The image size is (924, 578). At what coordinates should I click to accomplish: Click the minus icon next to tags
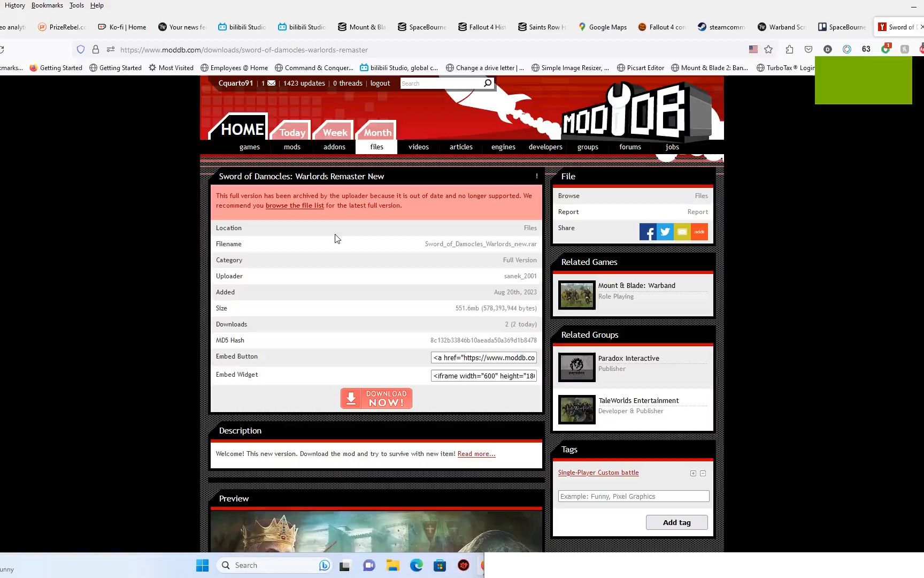703,473
